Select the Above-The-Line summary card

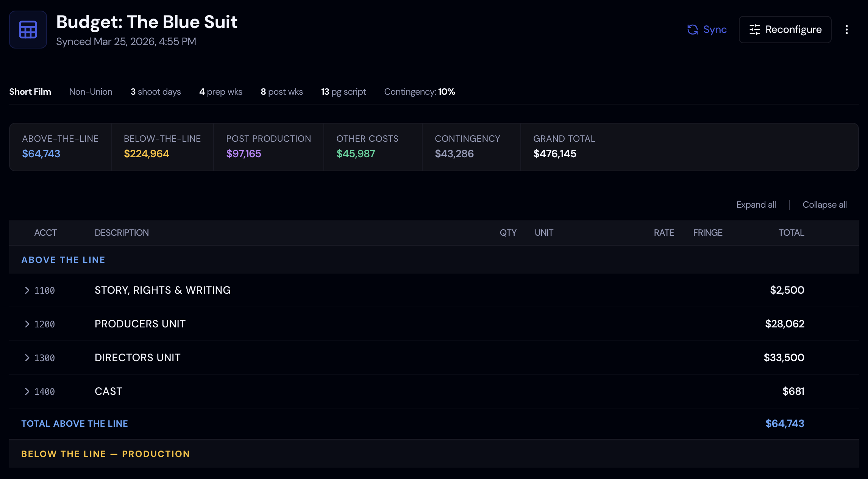(x=60, y=147)
